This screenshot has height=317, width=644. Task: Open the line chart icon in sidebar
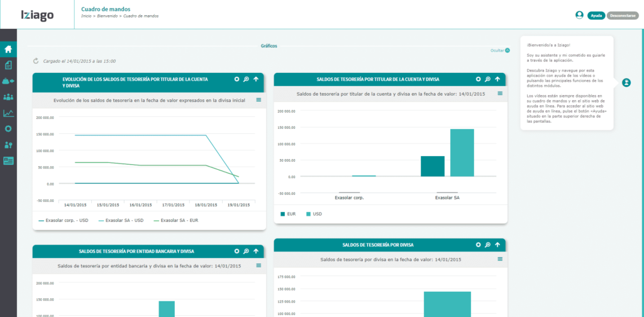click(8, 113)
